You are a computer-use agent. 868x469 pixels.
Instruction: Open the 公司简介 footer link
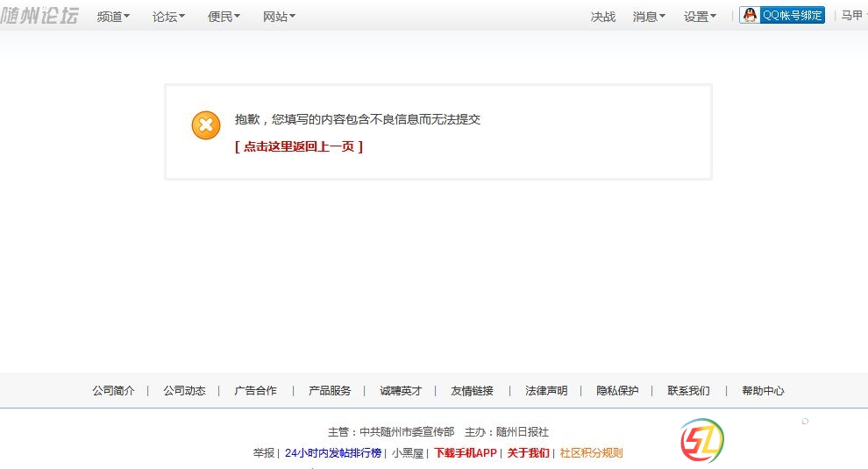(x=114, y=391)
